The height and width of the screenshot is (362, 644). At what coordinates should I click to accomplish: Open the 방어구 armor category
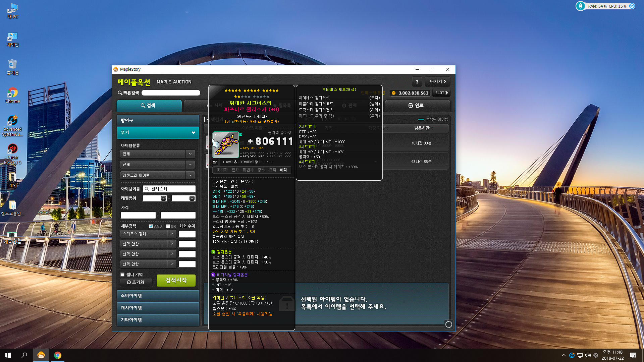tap(158, 120)
